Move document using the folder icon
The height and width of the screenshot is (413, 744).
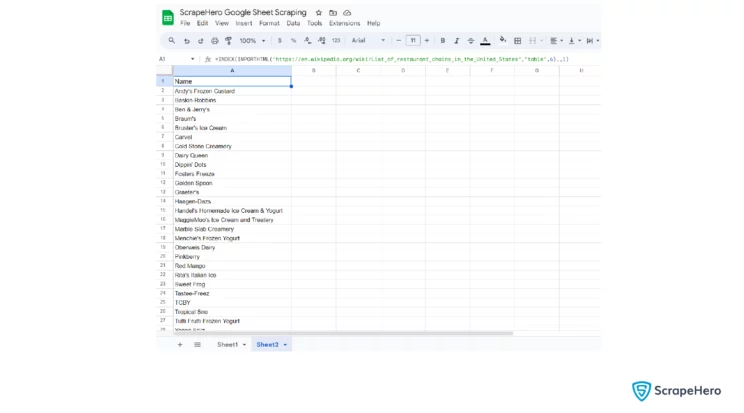[333, 13]
